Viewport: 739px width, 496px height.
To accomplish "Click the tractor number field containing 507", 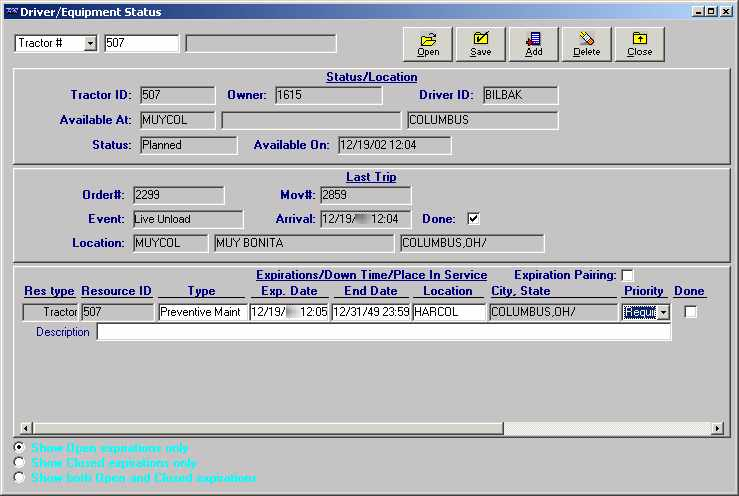I will coord(141,43).
